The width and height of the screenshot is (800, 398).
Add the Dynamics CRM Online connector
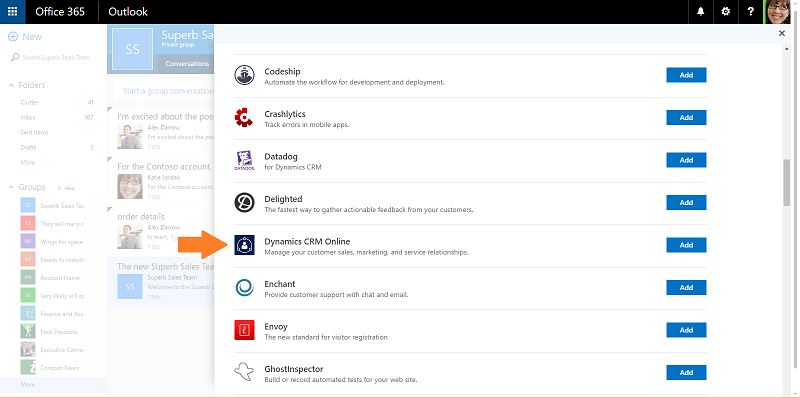click(x=686, y=245)
